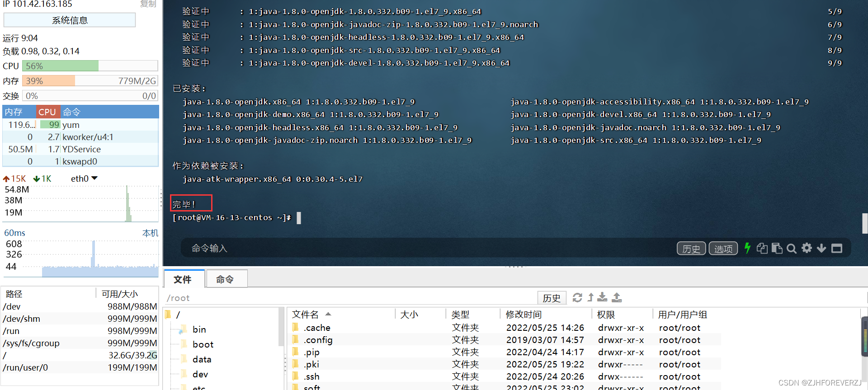Select the 命令 process column tab
Image resolution: width=868 pixels, height=390 pixels.
(x=109, y=112)
